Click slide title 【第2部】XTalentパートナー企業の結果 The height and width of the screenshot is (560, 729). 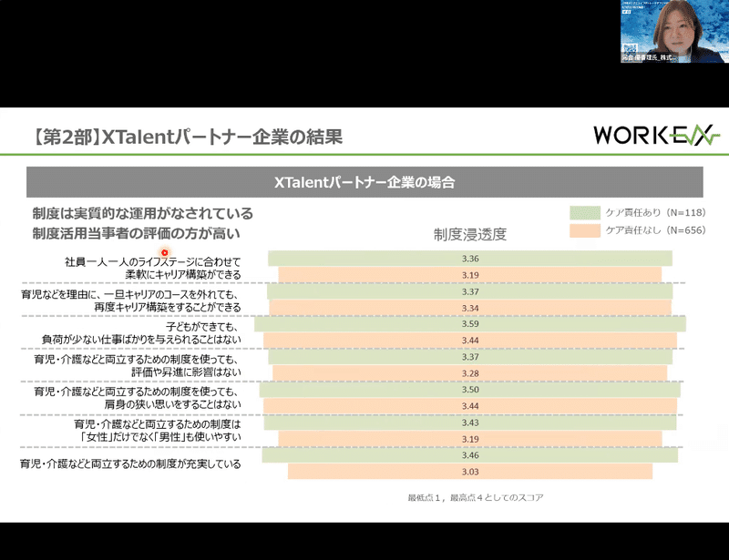(x=187, y=137)
